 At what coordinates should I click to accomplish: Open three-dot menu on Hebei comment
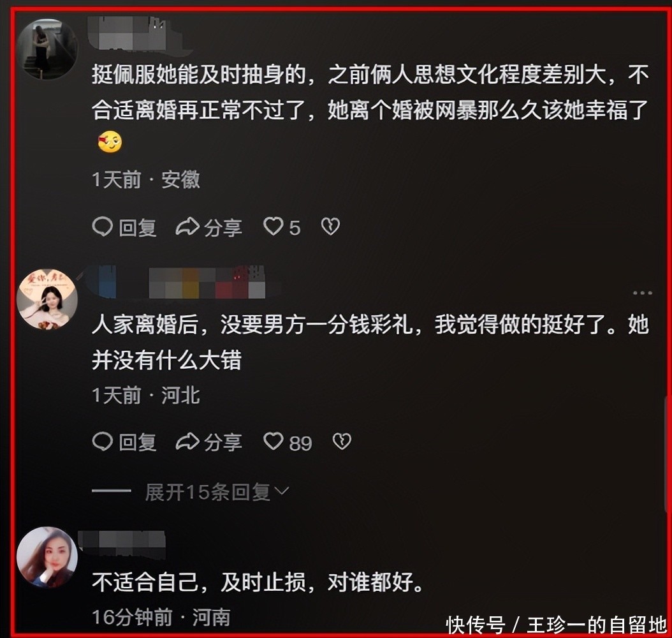tap(643, 293)
